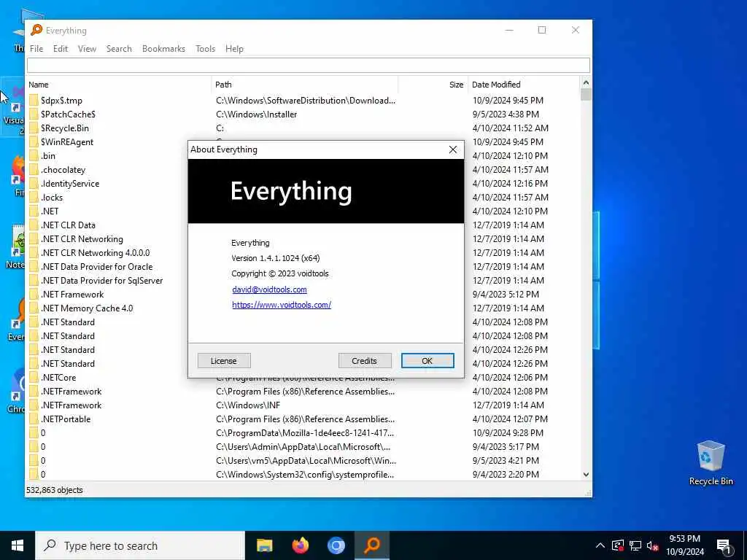Click folder icon of .NET CLR Networking 4.0.0.0
Screen dimensions: 747x560
[x=34, y=253]
